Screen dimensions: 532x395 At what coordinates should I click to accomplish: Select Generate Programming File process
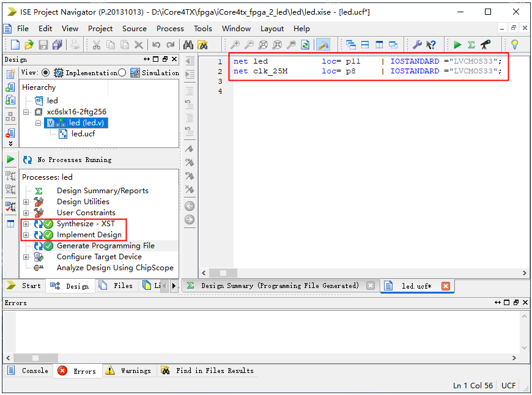105,246
